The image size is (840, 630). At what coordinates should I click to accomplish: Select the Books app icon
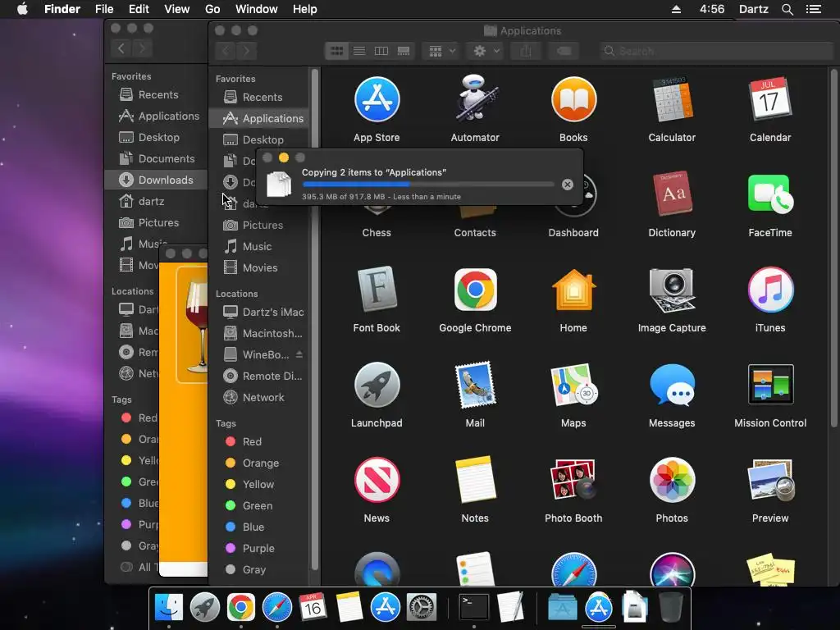573,99
